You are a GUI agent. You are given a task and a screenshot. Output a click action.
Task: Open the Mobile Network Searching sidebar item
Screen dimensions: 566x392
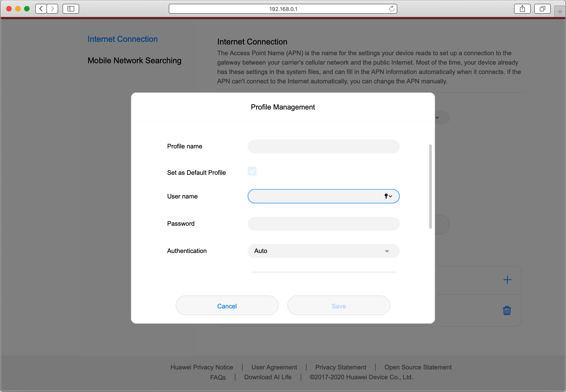click(134, 60)
